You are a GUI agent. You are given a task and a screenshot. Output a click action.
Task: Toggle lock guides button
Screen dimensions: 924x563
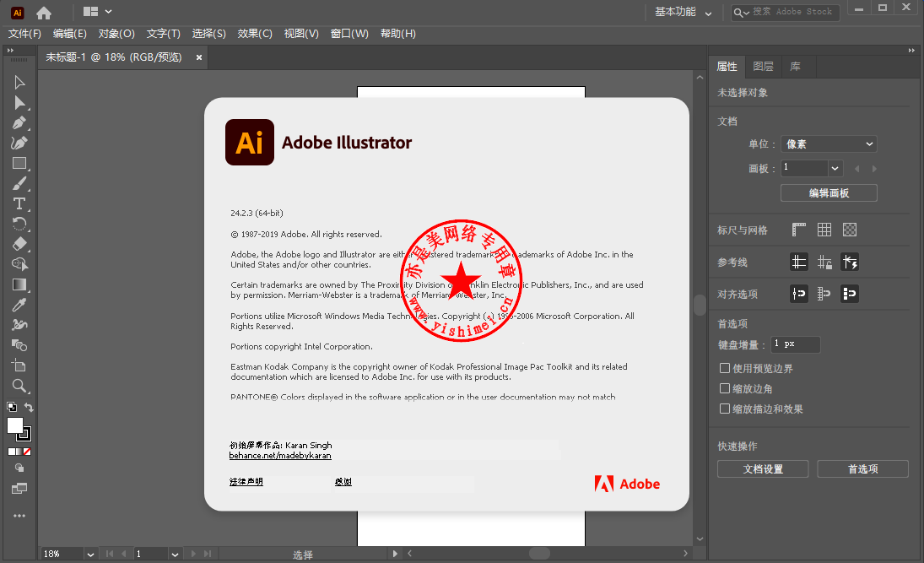[824, 262]
